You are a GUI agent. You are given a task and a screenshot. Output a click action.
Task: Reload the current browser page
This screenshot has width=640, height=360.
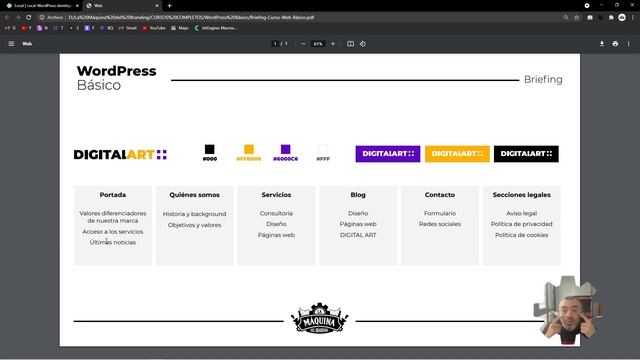[x=29, y=18]
